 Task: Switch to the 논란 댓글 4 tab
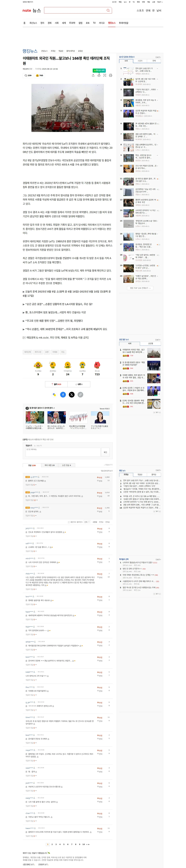[x=66, y=465]
